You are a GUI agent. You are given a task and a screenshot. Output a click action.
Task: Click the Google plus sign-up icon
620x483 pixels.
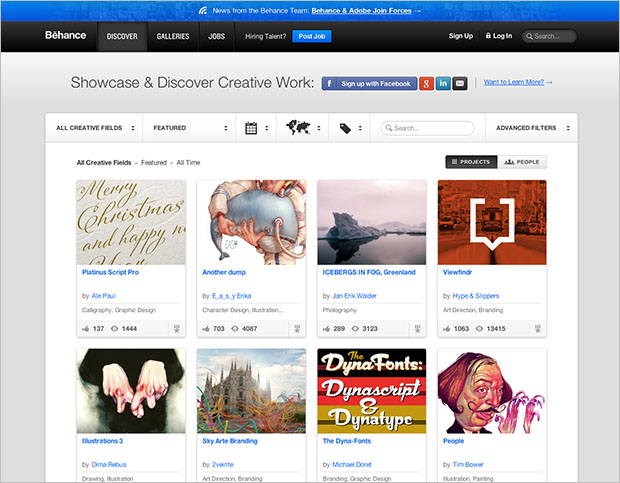[x=426, y=83]
